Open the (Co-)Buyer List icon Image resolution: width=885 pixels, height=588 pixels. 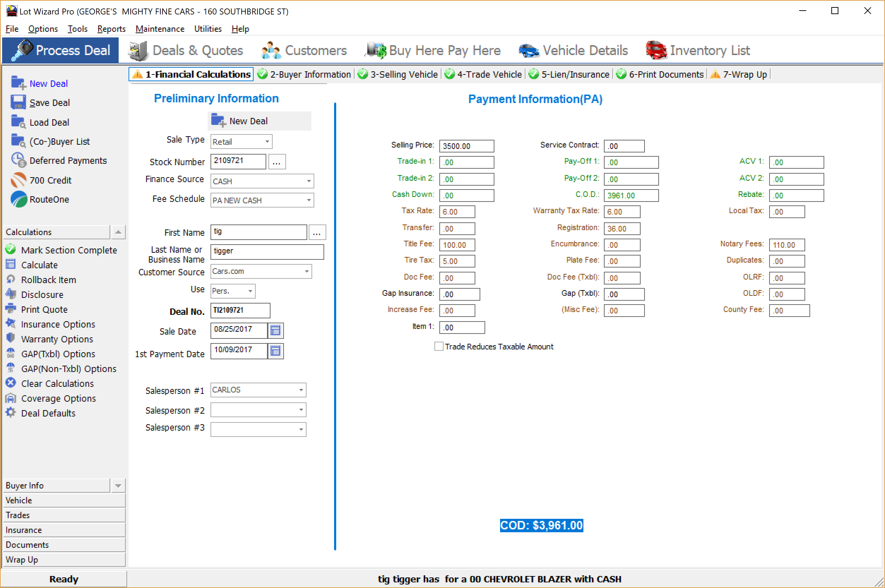click(x=18, y=141)
